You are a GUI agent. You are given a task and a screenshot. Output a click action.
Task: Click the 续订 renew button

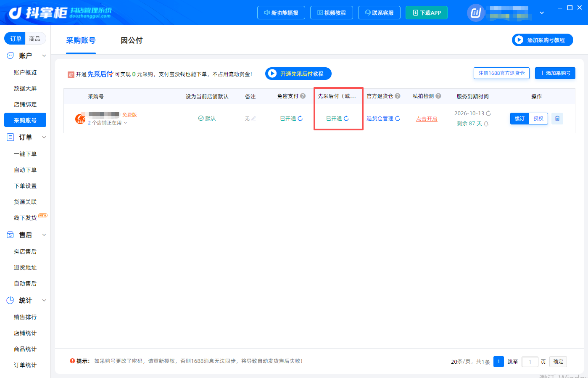(519, 119)
